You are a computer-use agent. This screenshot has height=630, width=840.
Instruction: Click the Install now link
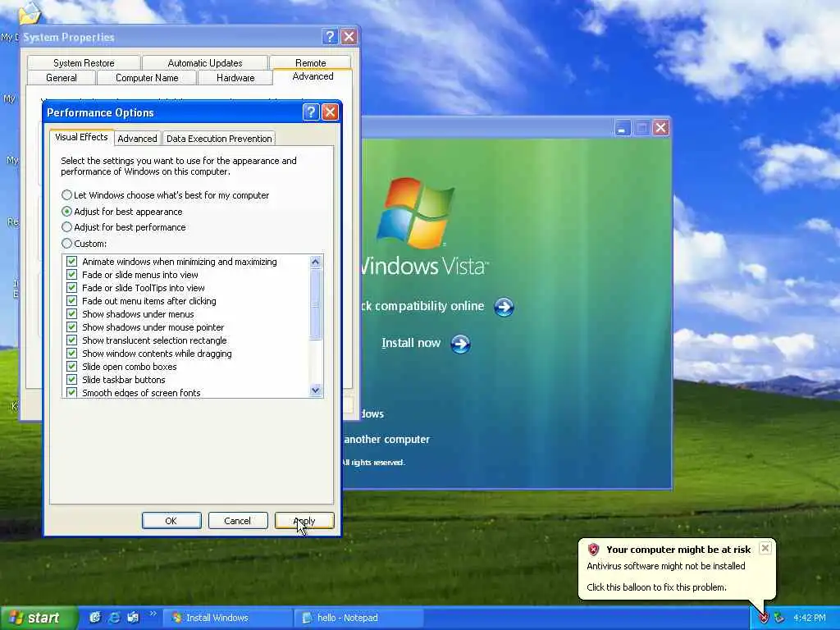411,344
